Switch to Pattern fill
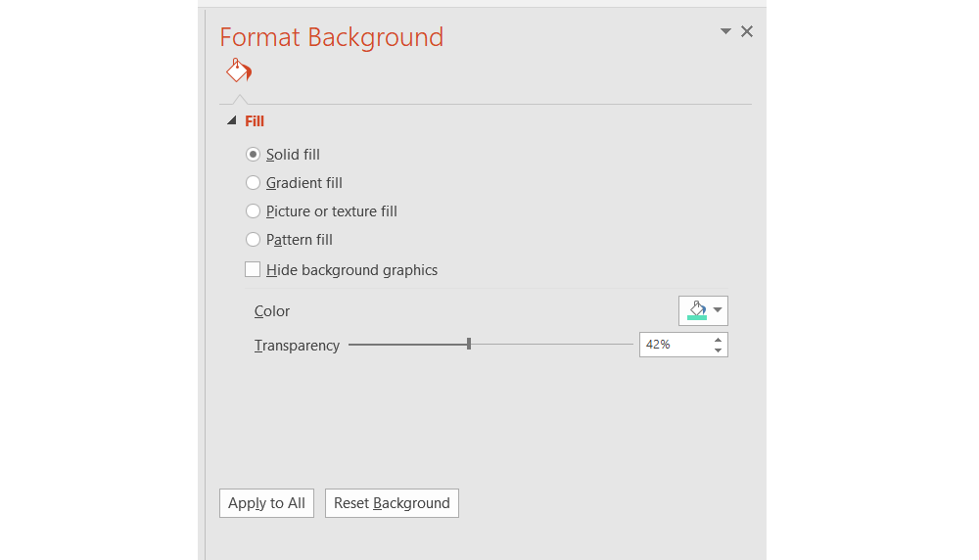979x560 pixels. (x=253, y=240)
